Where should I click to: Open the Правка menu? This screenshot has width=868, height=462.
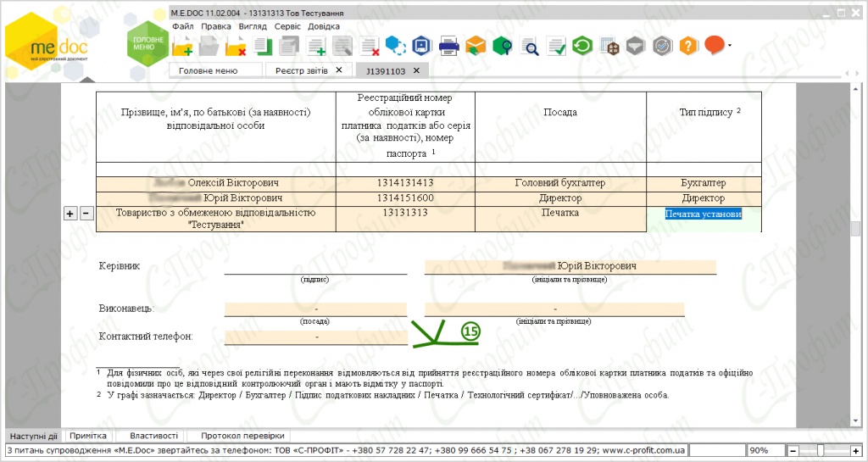click(216, 26)
